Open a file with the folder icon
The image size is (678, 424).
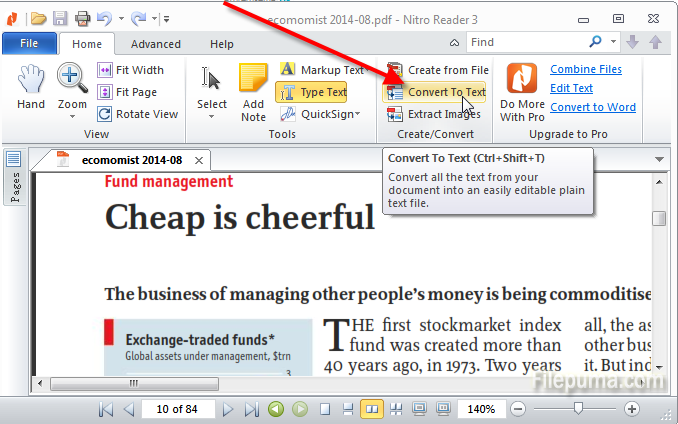38,19
